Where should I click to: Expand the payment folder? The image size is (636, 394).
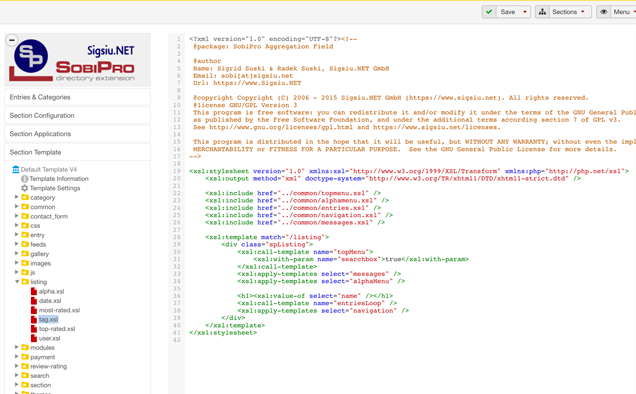tap(17, 357)
